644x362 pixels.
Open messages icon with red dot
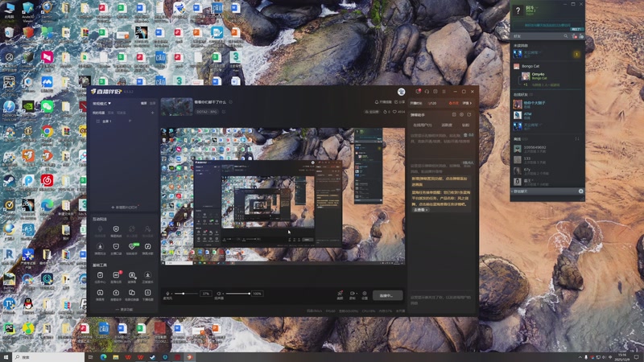418,91
